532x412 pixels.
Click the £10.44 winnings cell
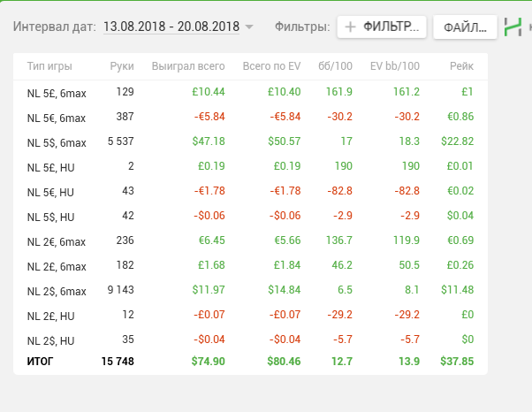click(x=208, y=92)
